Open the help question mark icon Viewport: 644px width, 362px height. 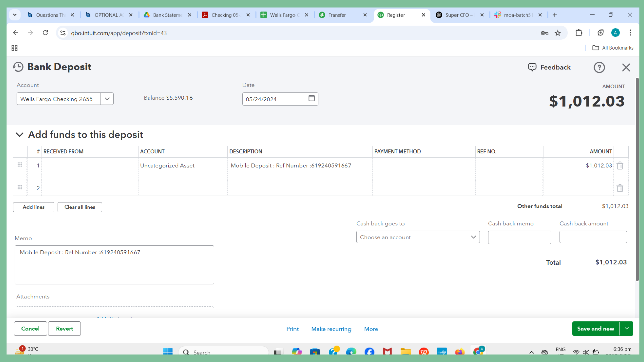tap(599, 68)
